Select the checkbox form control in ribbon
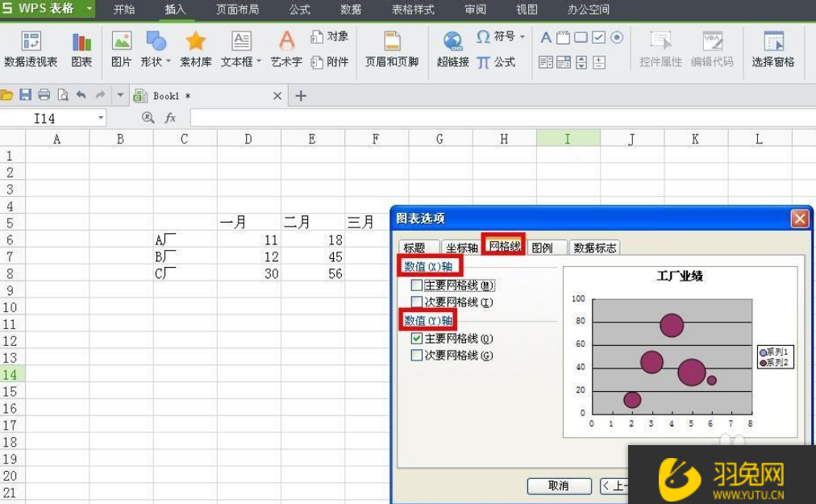The width and height of the screenshot is (816, 504). coord(598,37)
